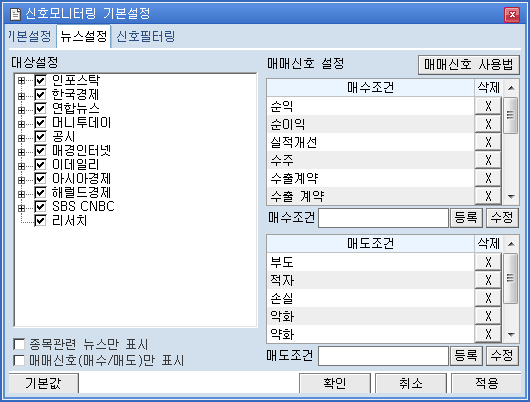Screen dimensions: 530x402
Task: Expand the 한국경제 tree node
Action: [x=21, y=96]
